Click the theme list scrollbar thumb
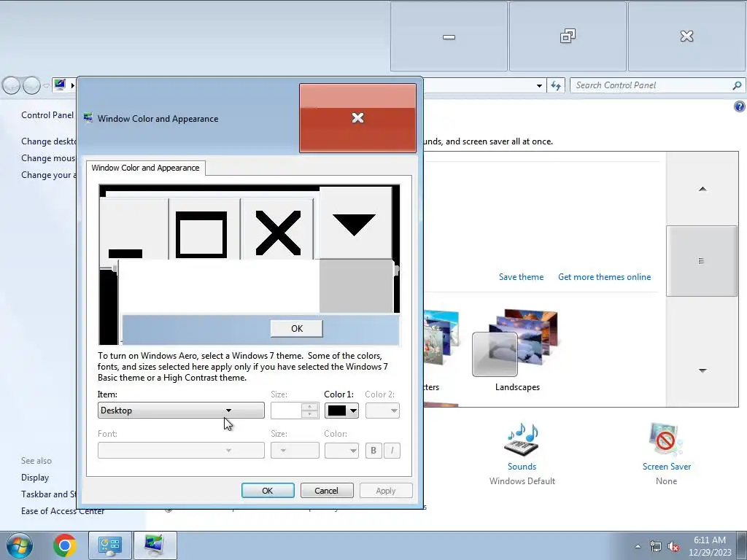747x560 pixels. (x=703, y=261)
